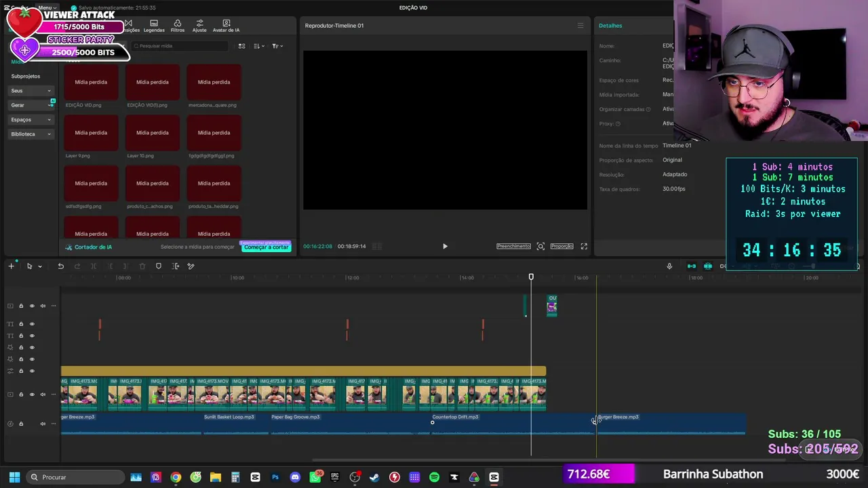Expand the Gerar sidebar section
Viewport: 868px width, 488px height.
click(x=31, y=105)
